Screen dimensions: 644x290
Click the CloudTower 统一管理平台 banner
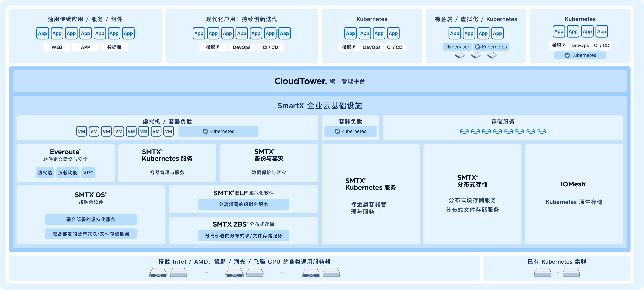click(x=320, y=81)
